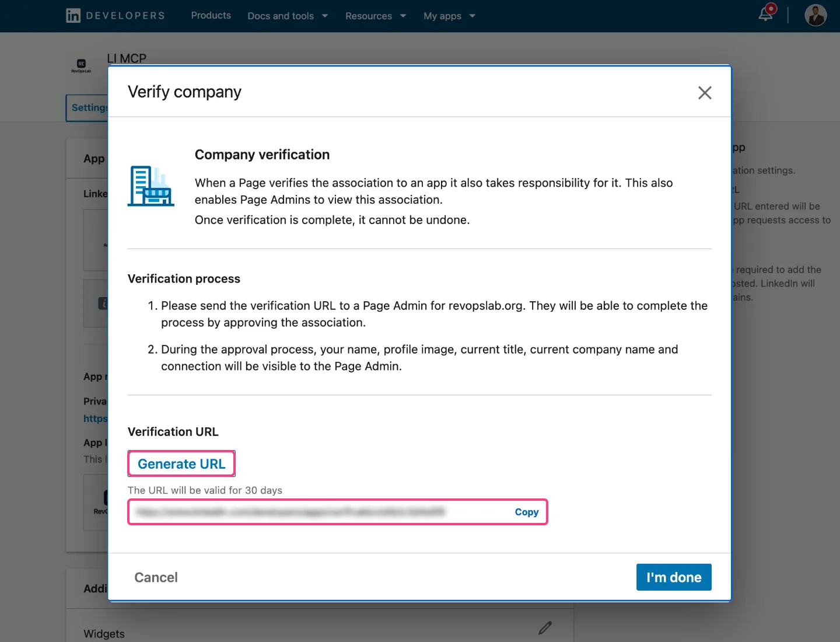Open the profile avatar menu
Screen dimensions: 840x642
815,15
